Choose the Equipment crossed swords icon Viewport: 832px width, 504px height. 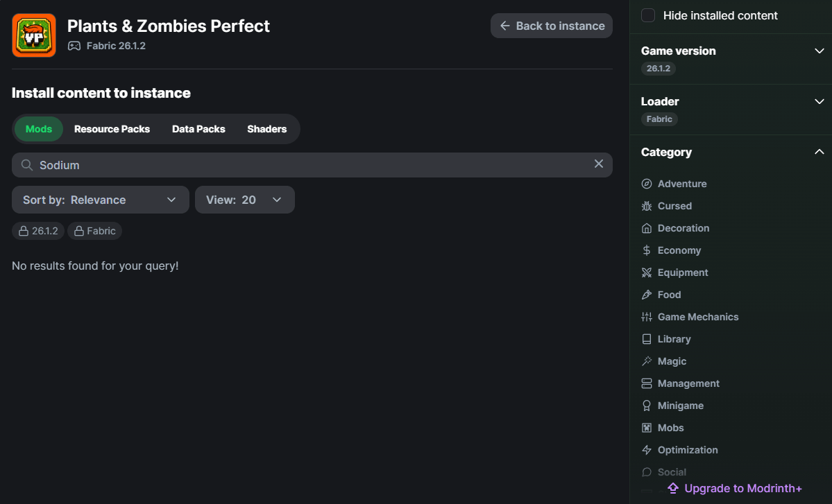pos(647,272)
